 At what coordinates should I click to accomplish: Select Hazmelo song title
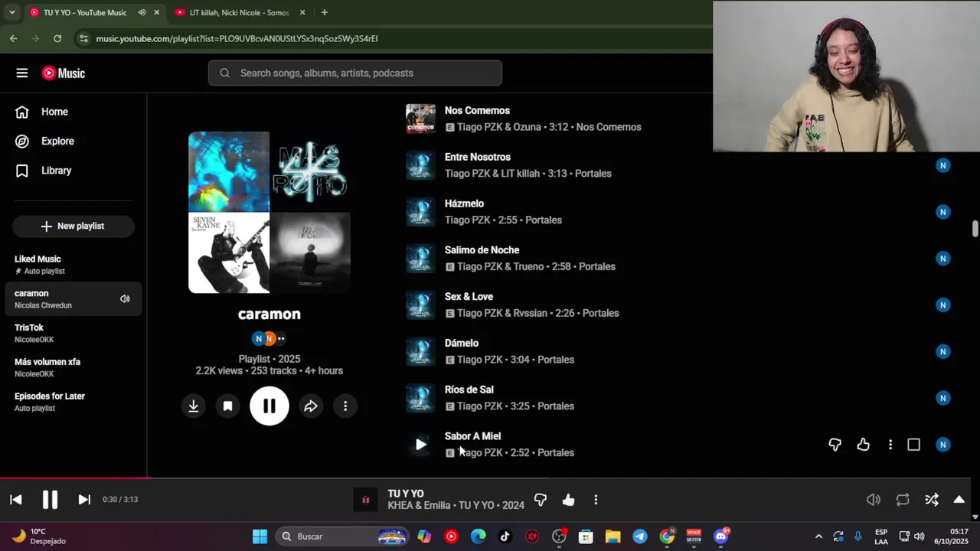464,204
